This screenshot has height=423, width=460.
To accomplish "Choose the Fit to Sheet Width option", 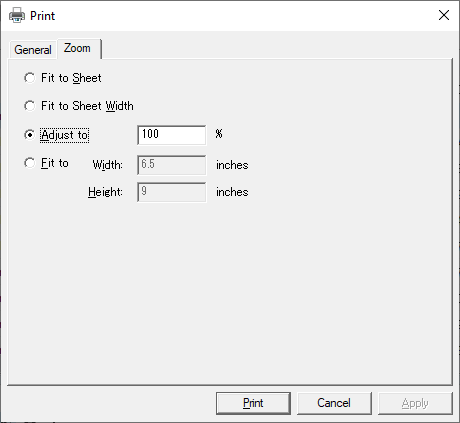I will (x=29, y=106).
